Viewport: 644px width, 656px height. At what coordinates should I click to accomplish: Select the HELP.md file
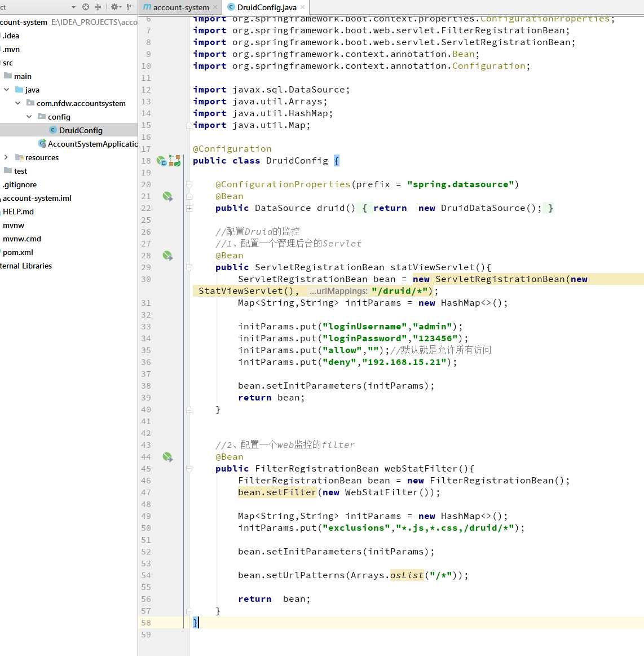tap(19, 212)
